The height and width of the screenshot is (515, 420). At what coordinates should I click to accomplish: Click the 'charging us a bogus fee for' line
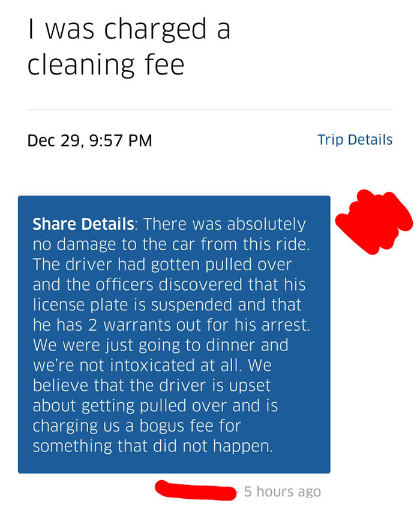pos(137,426)
